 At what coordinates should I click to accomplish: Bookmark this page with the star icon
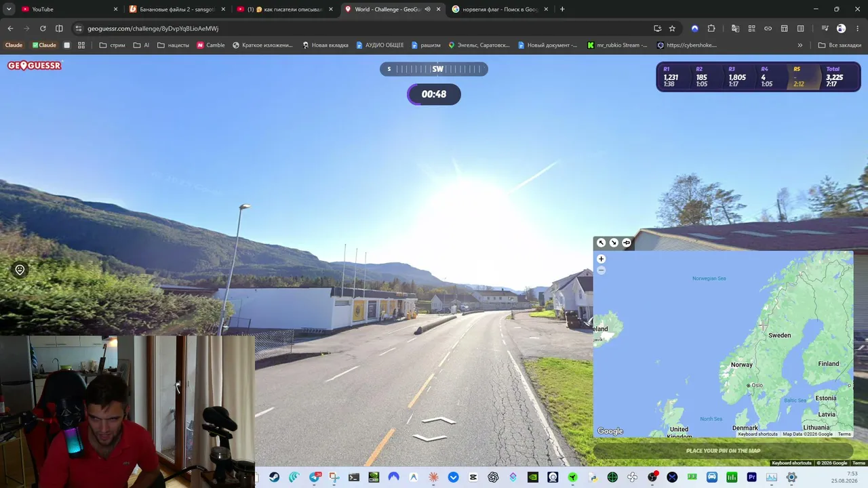pos(672,28)
